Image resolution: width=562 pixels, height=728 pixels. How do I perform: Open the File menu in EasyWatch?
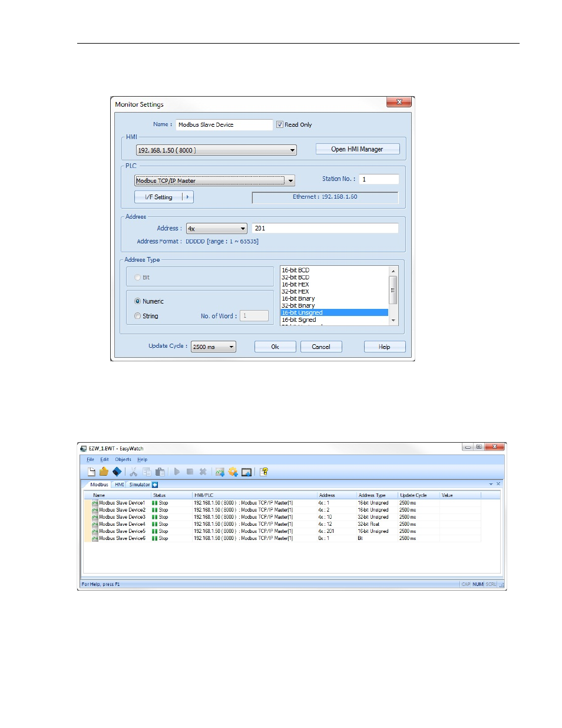coord(90,459)
